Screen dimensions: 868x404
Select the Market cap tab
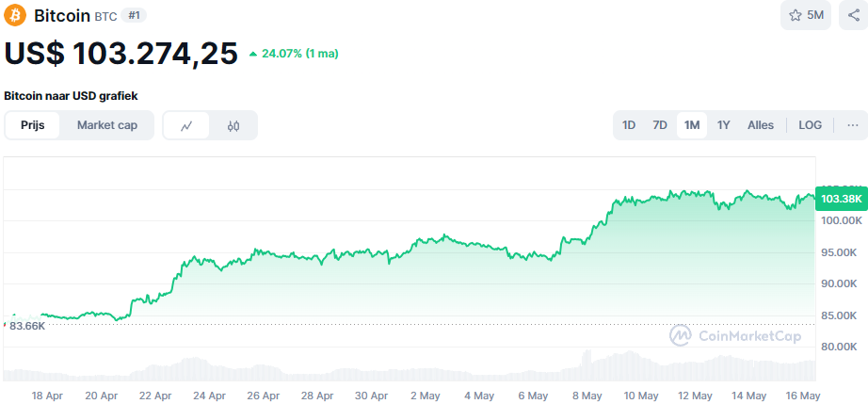106,125
